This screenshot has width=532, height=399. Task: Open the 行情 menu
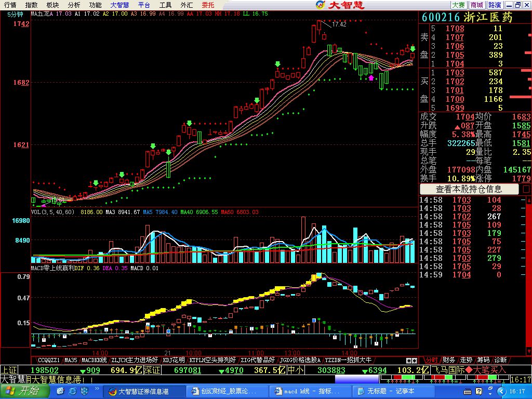coord(10,5)
